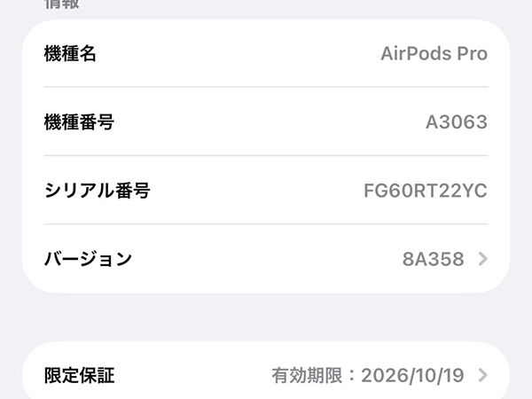
Task: Open the 限定保証 warranty label
Action: point(80,375)
